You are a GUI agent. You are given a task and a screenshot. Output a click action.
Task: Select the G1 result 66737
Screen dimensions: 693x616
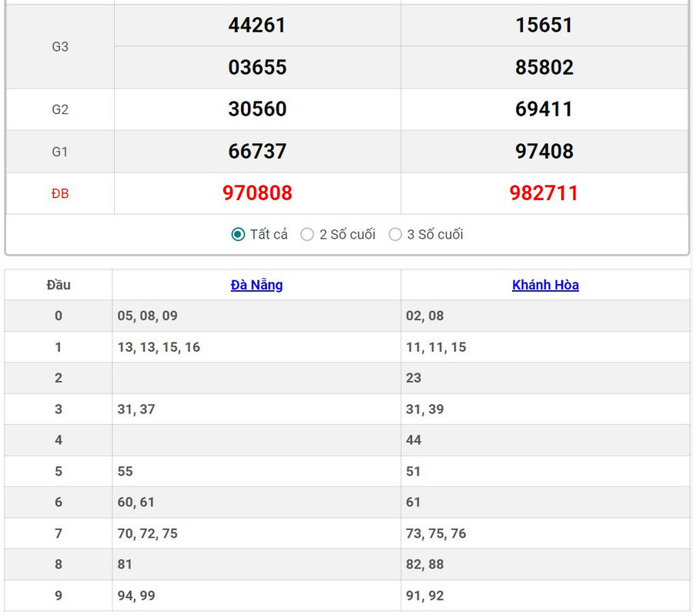click(x=257, y=151)
